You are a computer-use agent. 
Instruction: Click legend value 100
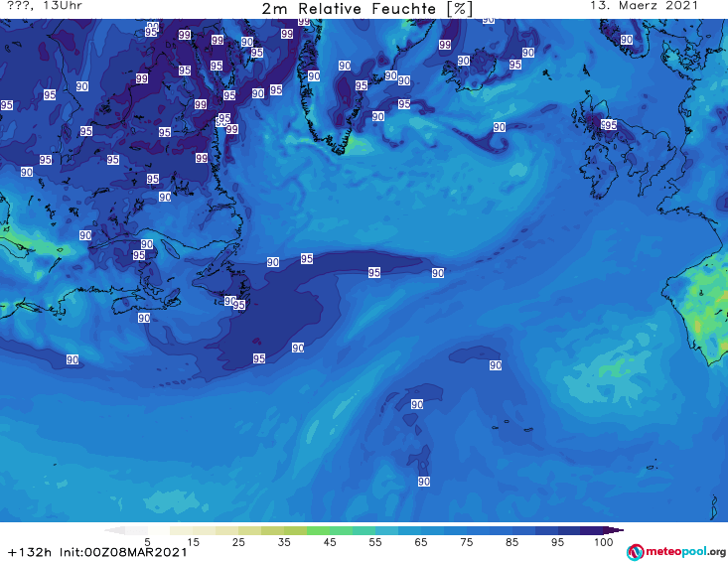point(604,542)
